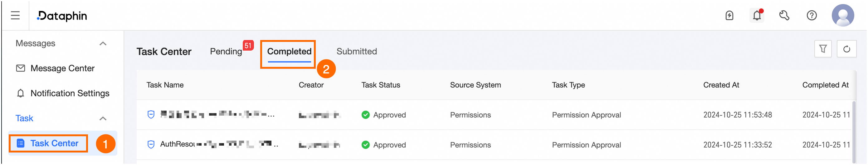Open the help question-mark icon
The height and width of the screenshot is (165, 868).
point(812,16)
